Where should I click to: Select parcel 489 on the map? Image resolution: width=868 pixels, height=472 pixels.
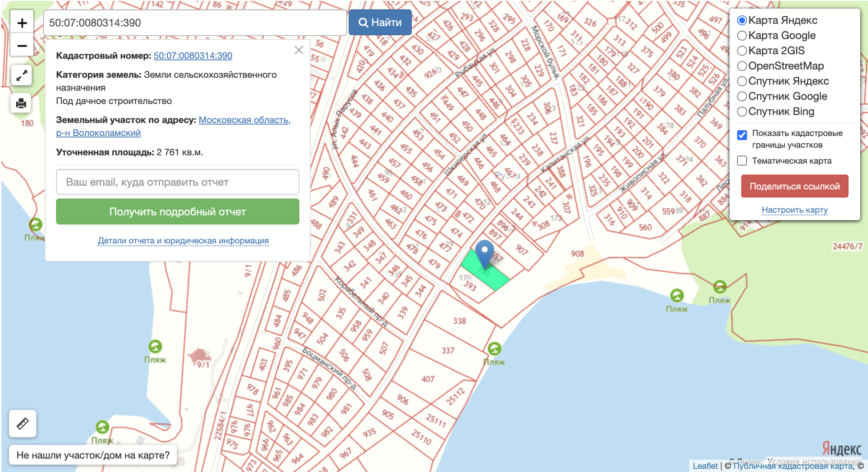[334, 202]
